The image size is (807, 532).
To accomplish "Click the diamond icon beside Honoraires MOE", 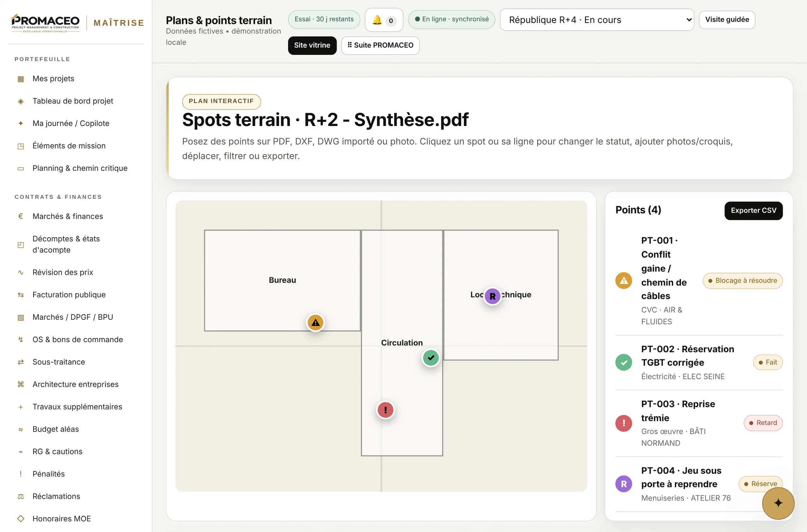I will [x=21, y=519].
